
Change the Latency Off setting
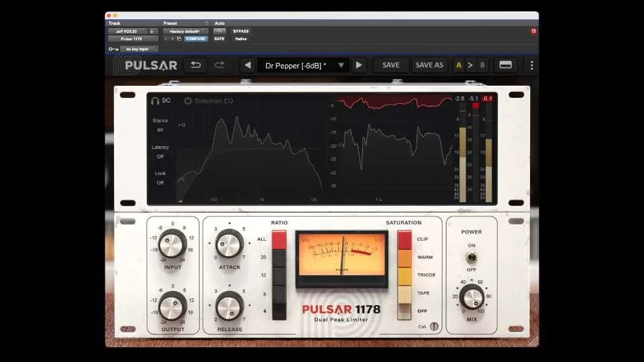[x=160, y=156]
